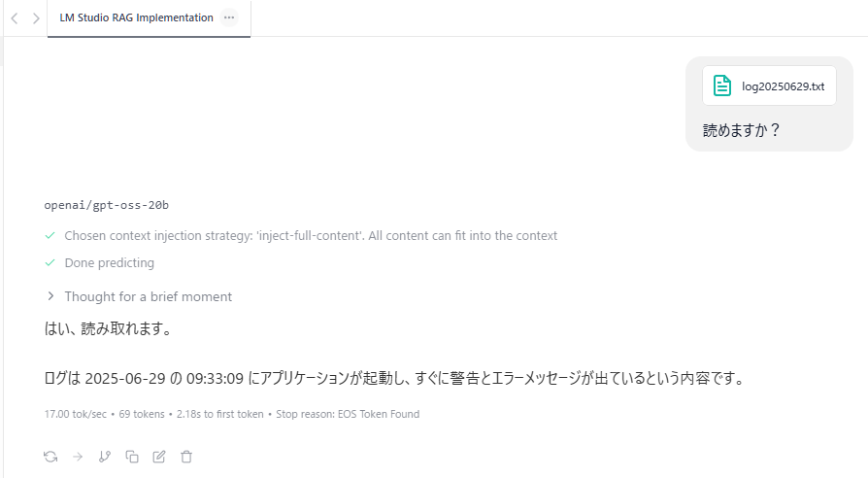Click the generation stats line showing tok/sec
Screen dimensions: 868x478
tap(232, 414)
